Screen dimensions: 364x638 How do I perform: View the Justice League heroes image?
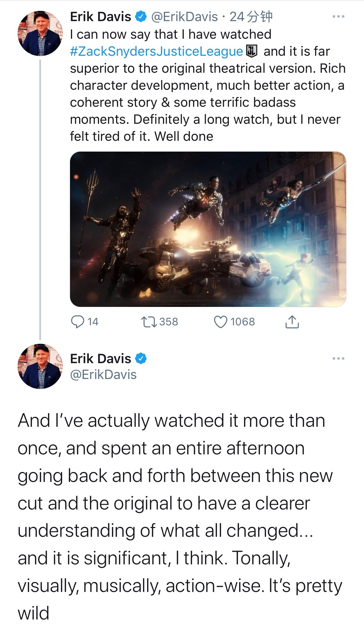coord(208,229)
